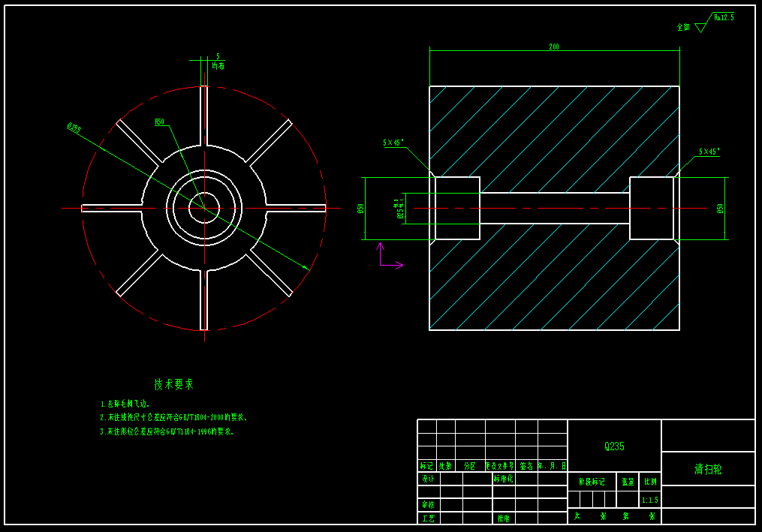Select the 设计 cell in title block
This screenshot has height=532, width=762.
(428, 479)
